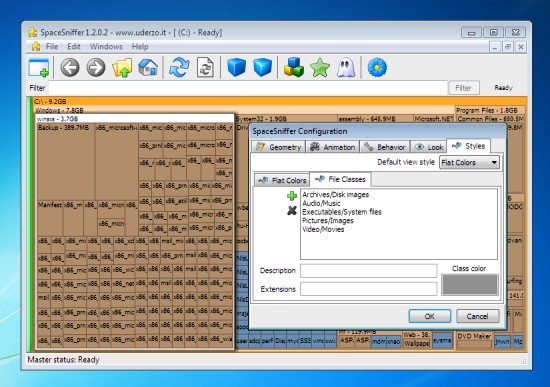The image size is (550, 387).
Task: Open the Windows menu
Action: point(106,47)
